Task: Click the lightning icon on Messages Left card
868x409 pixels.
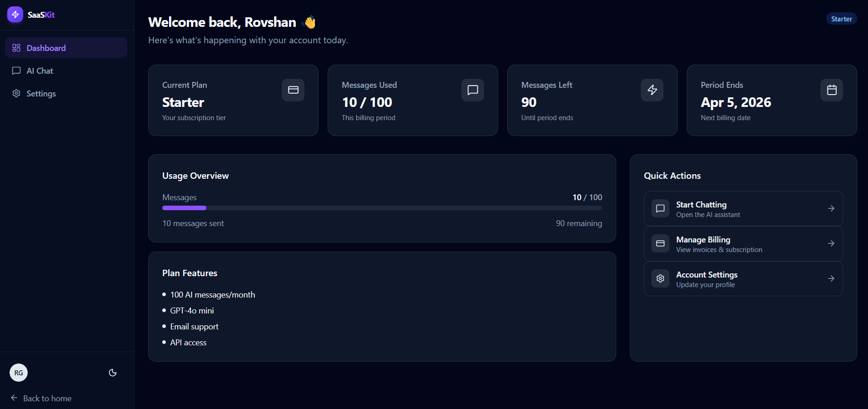Action: [x=652, y=90]
